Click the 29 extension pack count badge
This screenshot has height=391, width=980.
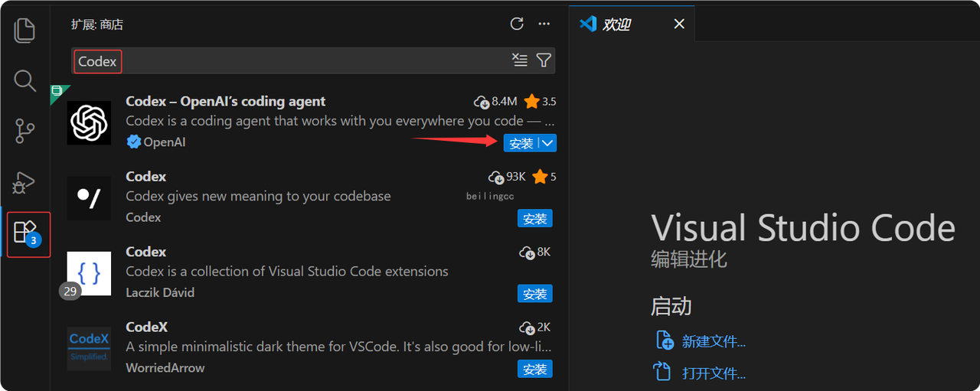(70, 291)
